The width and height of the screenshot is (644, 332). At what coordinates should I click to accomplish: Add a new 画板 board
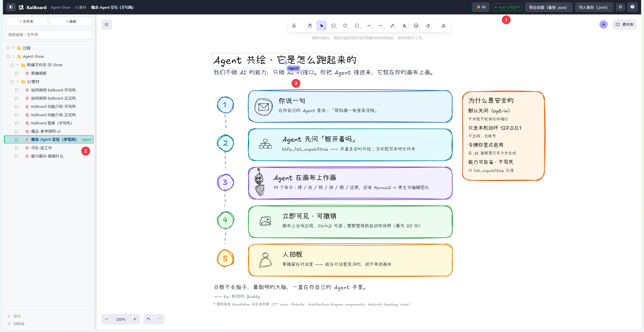click(71, 21)
